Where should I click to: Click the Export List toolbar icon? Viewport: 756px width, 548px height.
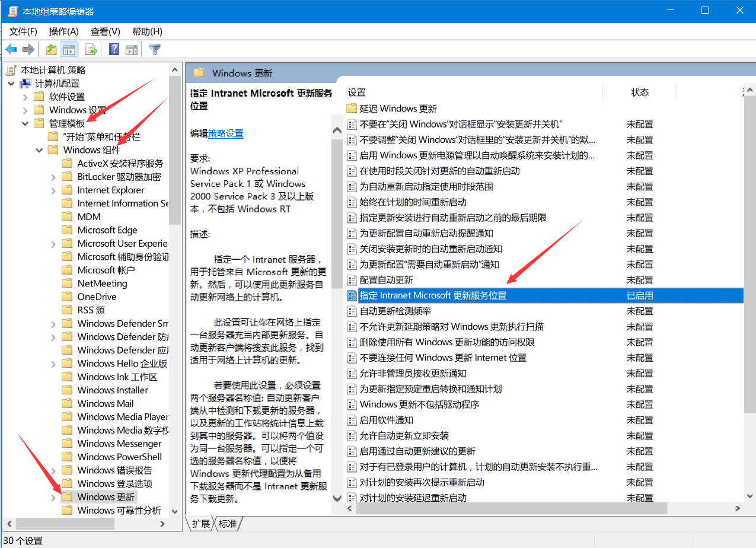91,49
